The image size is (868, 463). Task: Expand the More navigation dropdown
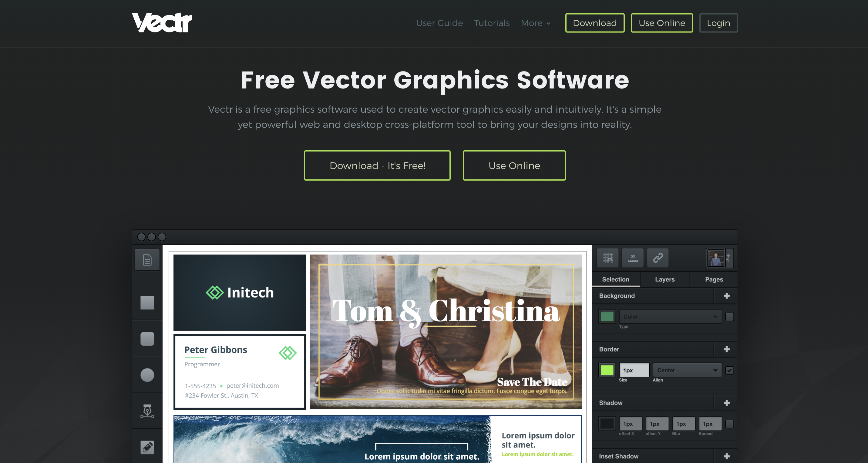pos(534,22)
